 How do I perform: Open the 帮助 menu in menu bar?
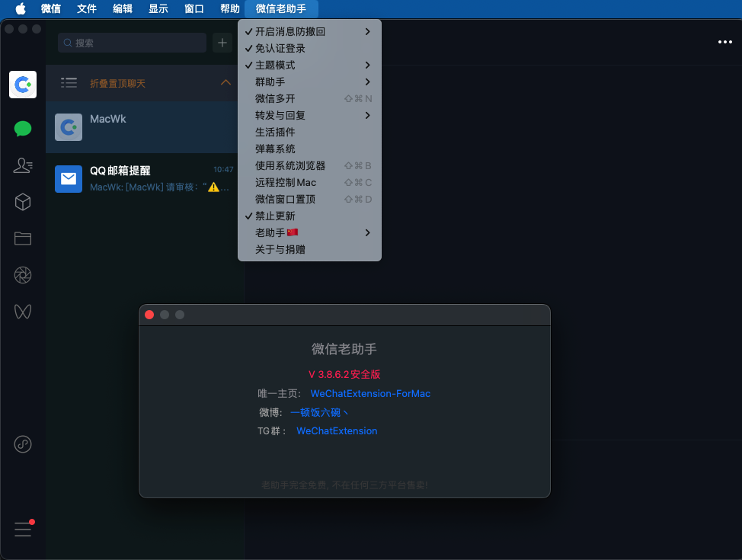(230, 8)
